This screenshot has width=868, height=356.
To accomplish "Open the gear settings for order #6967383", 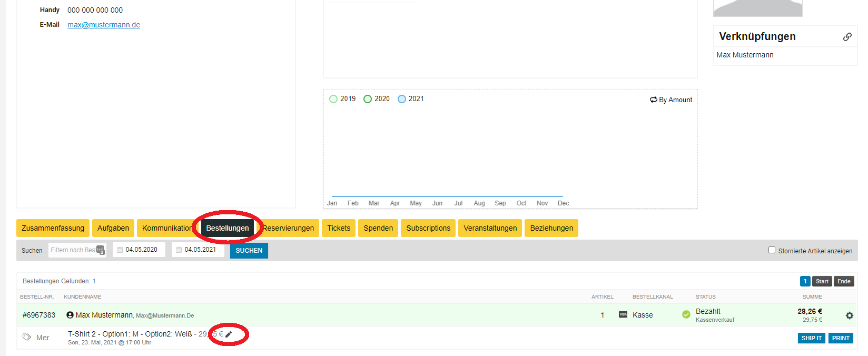I will [x=849, y=315].
